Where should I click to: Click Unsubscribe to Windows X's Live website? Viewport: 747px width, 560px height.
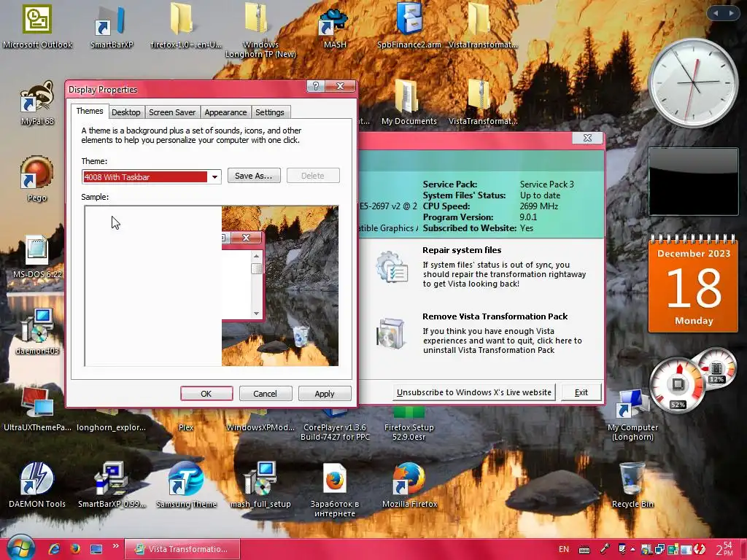pyautogui.click(x=474, y=392)
